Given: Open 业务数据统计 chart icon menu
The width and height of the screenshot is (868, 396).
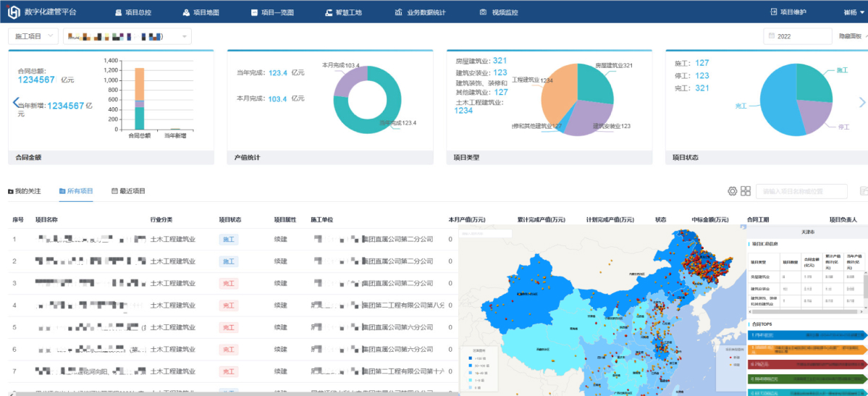Looking at the screenshot, I should [398, 12].
